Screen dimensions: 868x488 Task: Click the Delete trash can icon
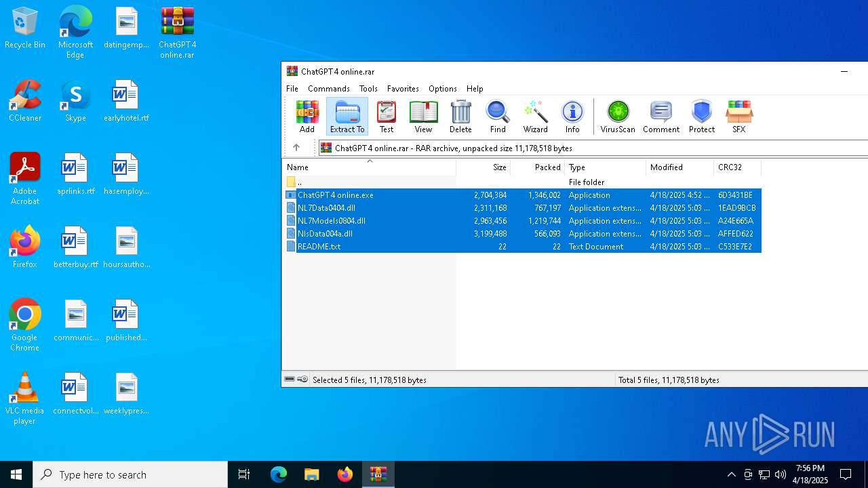click(x=460, y=117)
